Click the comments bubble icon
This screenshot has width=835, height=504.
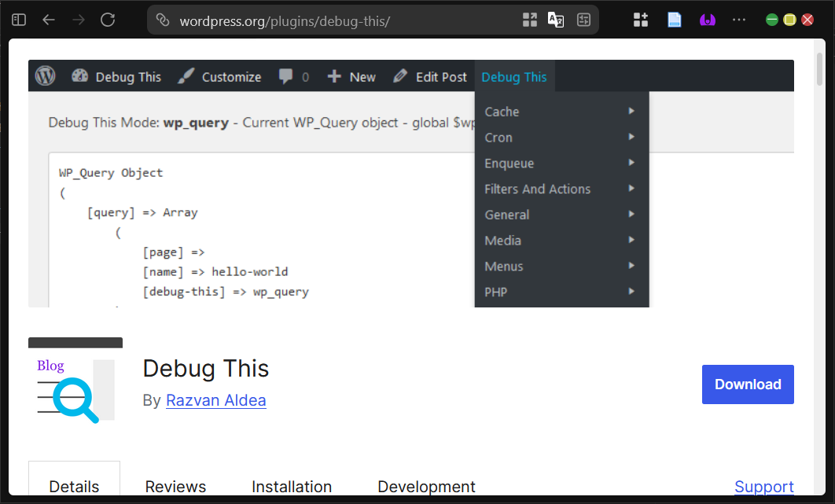(286, 77)
